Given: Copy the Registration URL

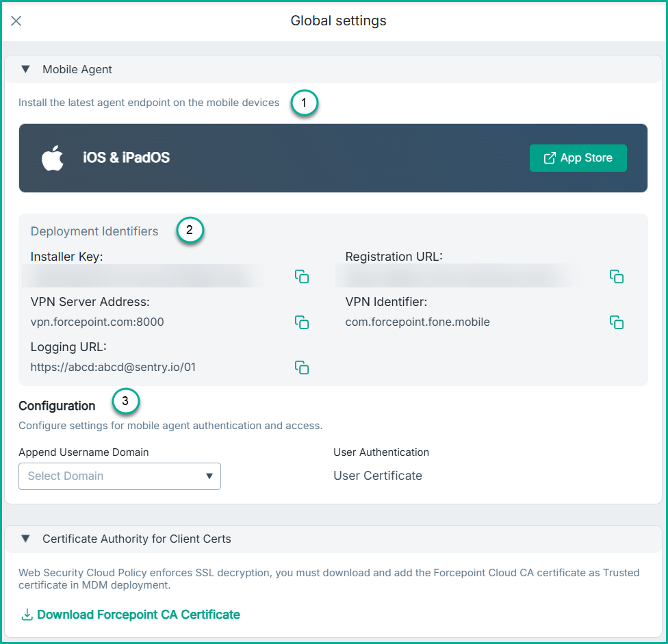Looking at the screenshot, I should (617, 276).
